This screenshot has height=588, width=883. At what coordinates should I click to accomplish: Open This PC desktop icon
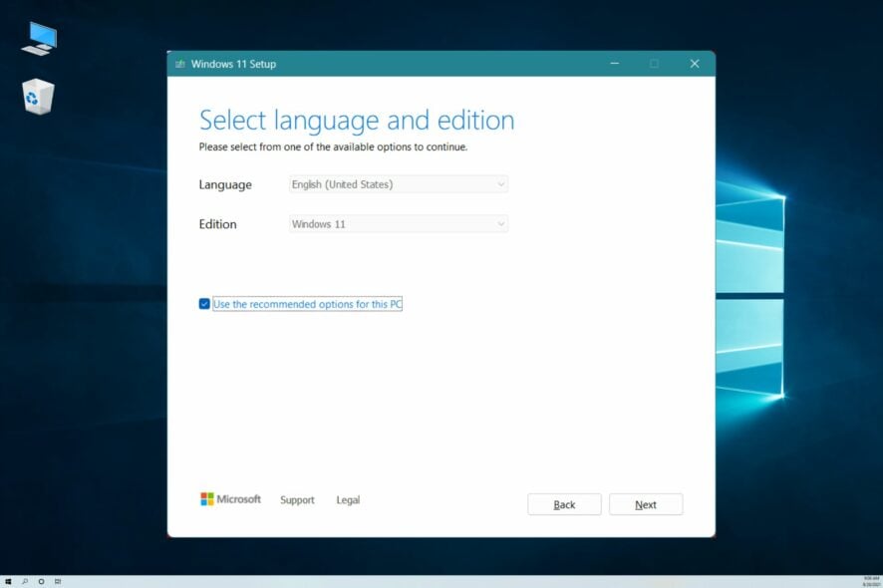pyautogui.click(x=40, y=38)
